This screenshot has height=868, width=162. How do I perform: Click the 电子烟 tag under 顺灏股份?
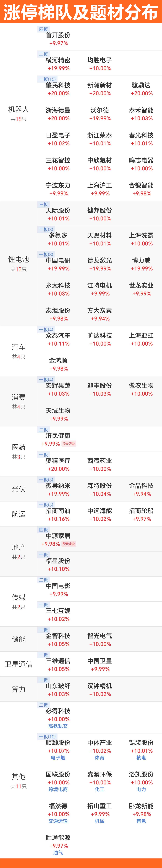(x=58, y=757)
